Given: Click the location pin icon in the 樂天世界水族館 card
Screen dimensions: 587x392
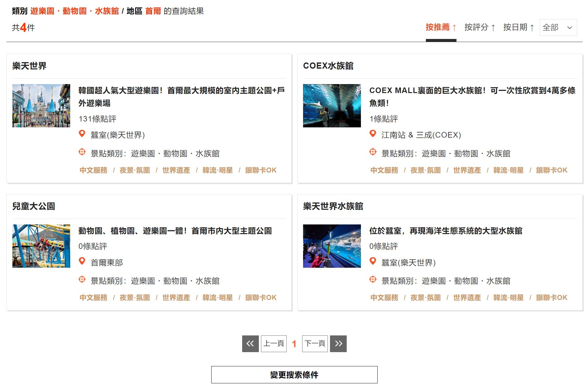Looking at the screenshot, I should [373, 261].
